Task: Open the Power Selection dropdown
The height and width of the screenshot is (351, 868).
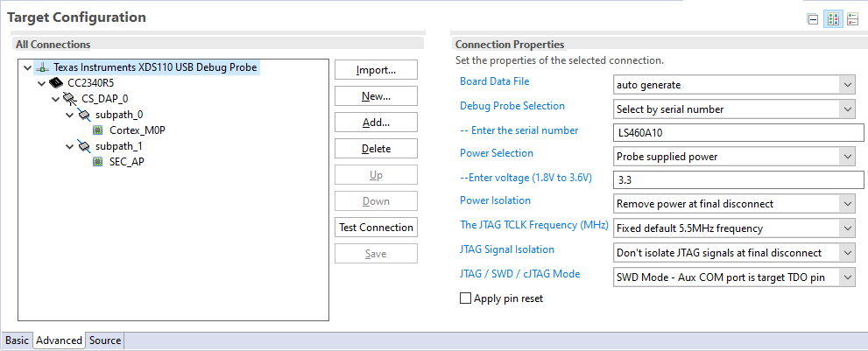Action: (x=733, y=156)
